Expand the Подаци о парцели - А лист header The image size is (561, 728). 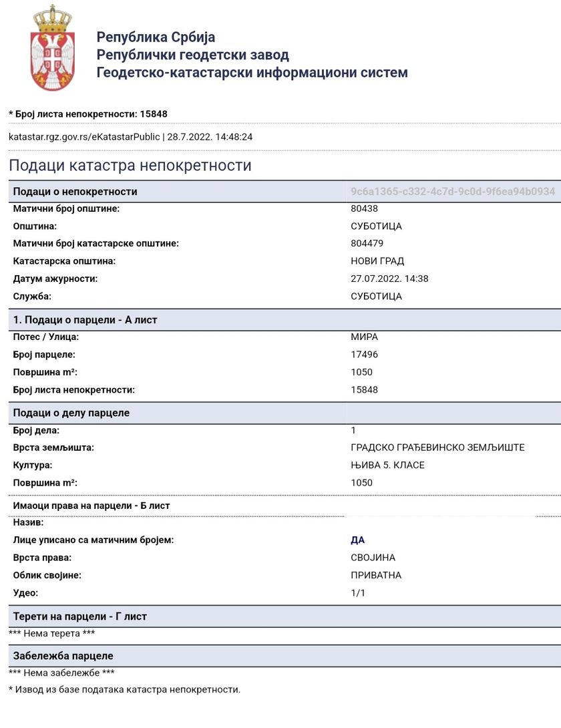(85, 320)
